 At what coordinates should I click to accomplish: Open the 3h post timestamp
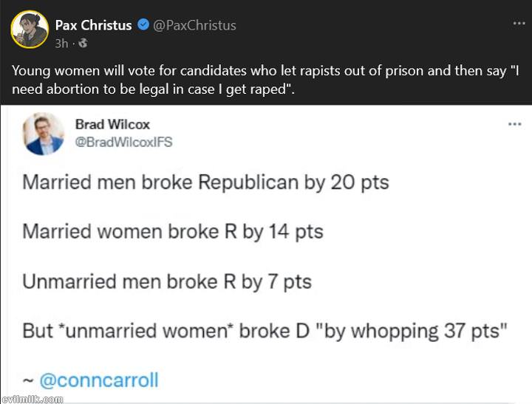pyautogui.click(x=61, y=44)
